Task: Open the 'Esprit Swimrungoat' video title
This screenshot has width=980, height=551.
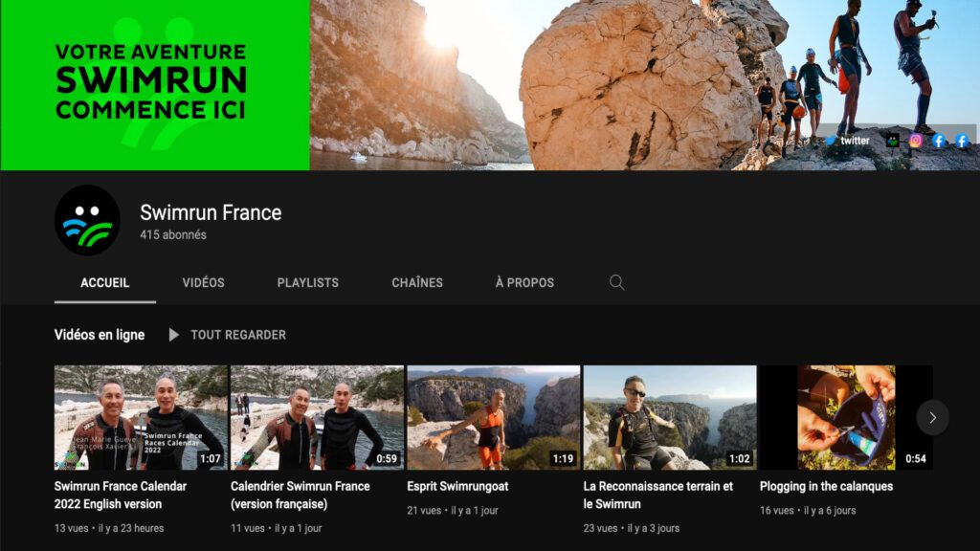Action: click(457, 486)
